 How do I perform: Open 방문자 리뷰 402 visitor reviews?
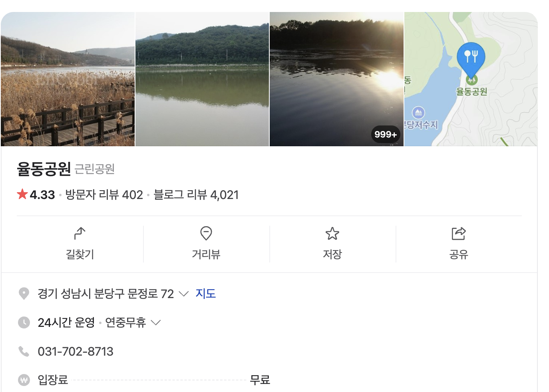point(103,195)
